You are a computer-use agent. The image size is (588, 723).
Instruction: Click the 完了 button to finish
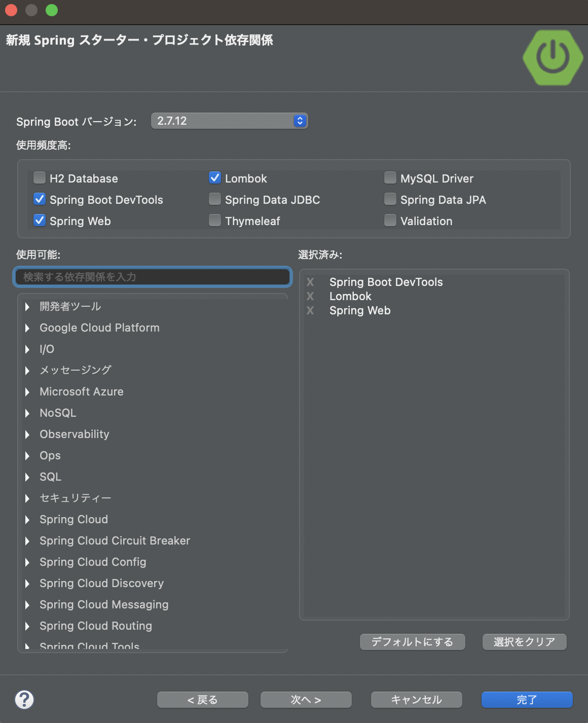(527, 699)
